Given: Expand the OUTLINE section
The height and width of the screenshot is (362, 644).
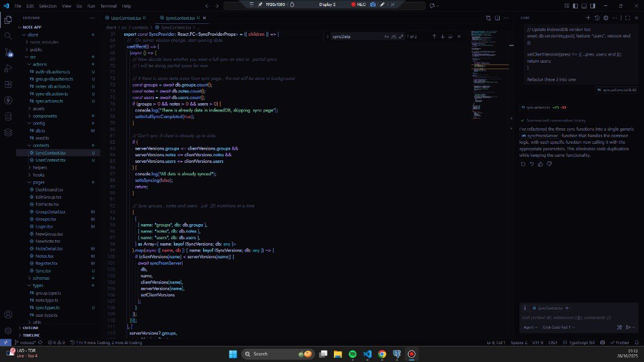Looking at the screenshot, I should 30,328.
